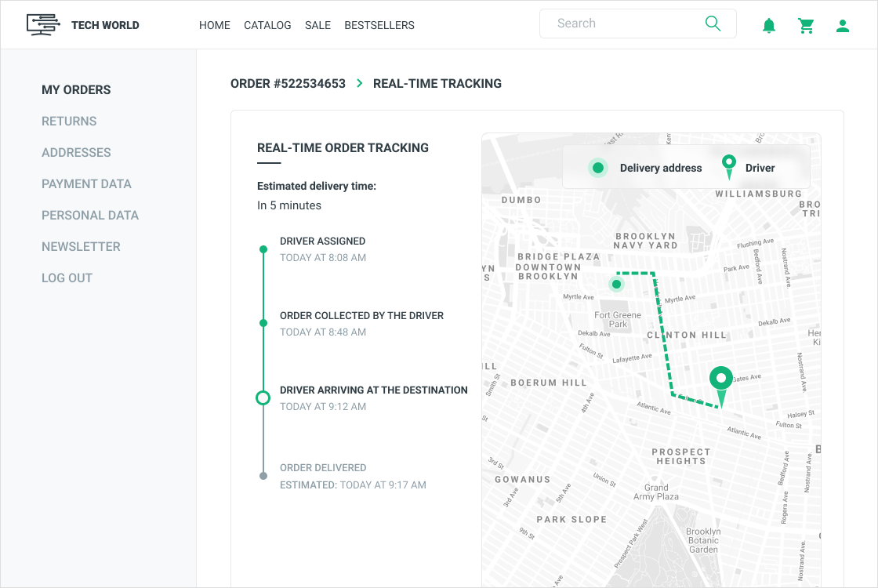The image size is (878, 588).
Task: Open the user account profile icon
Action: (843, 26)
